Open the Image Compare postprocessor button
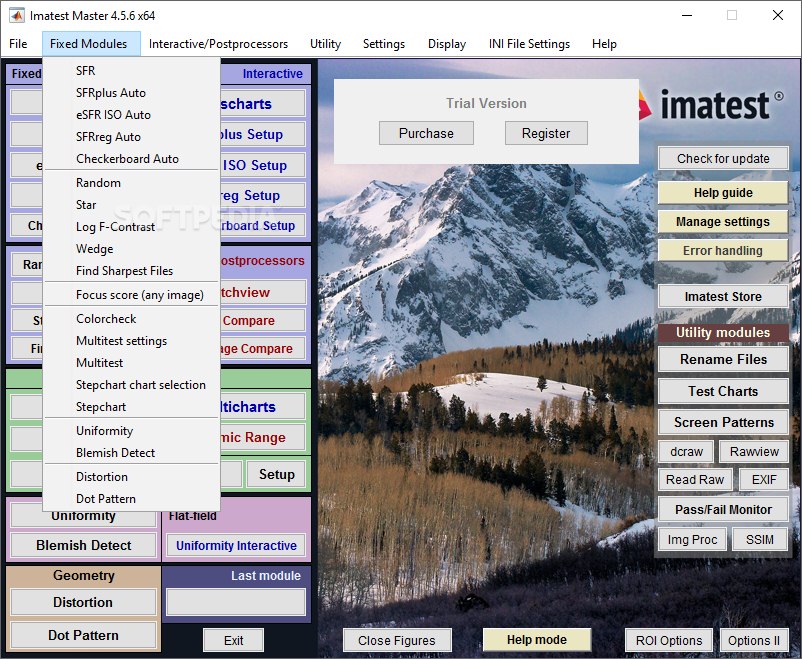 pyautogui.click(x=262, y=348)
